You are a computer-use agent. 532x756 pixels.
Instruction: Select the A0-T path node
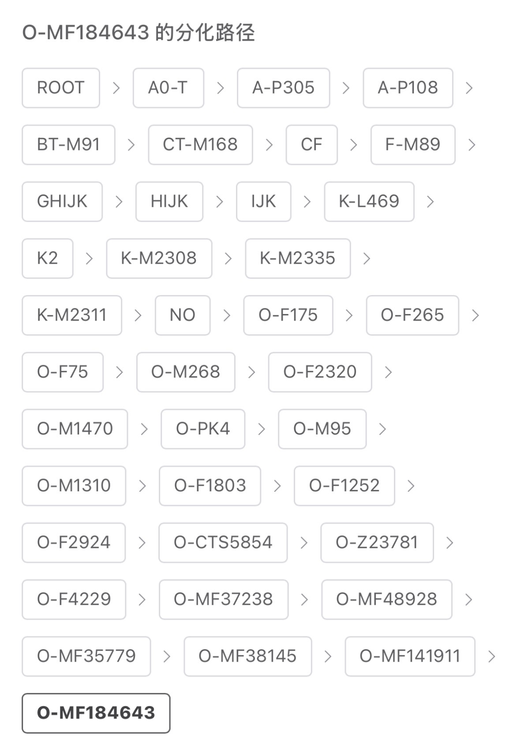coord(168,88)
